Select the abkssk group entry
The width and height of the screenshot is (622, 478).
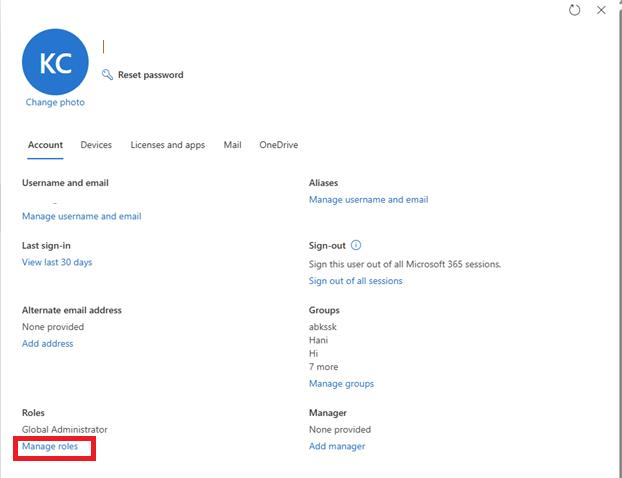click(323, 327)
